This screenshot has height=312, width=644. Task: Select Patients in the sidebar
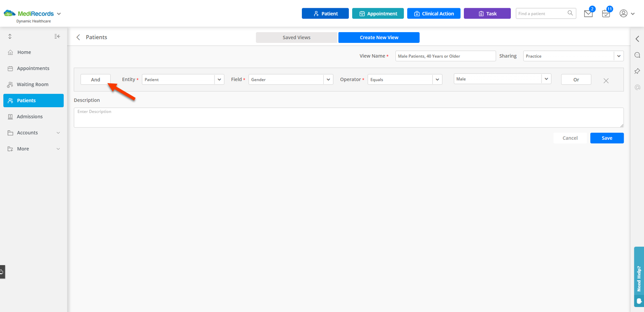(x=33, y=101)
